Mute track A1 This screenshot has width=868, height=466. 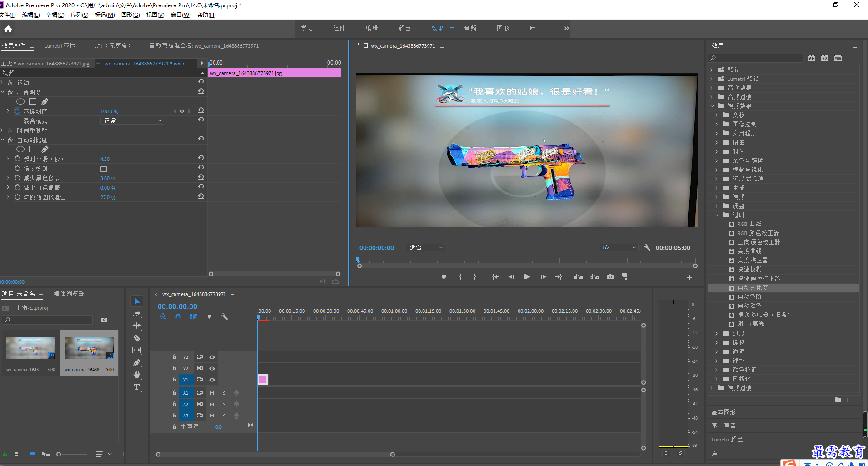212,393
